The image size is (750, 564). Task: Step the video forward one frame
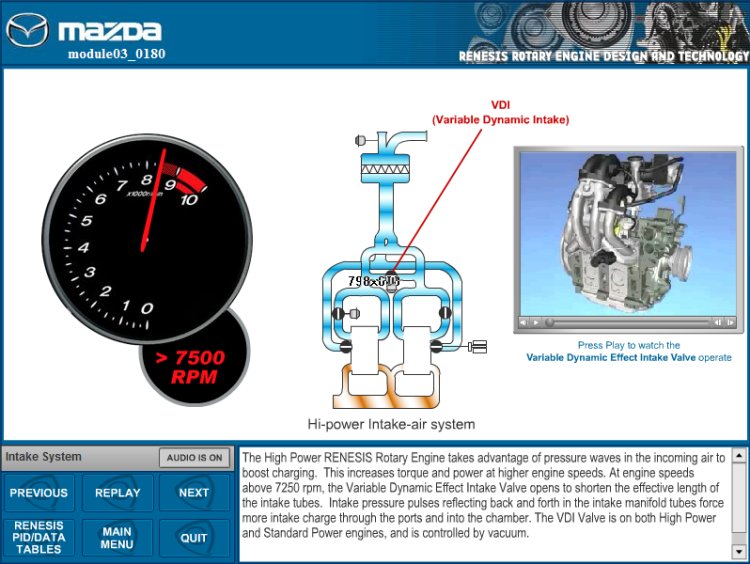point(731,322)
